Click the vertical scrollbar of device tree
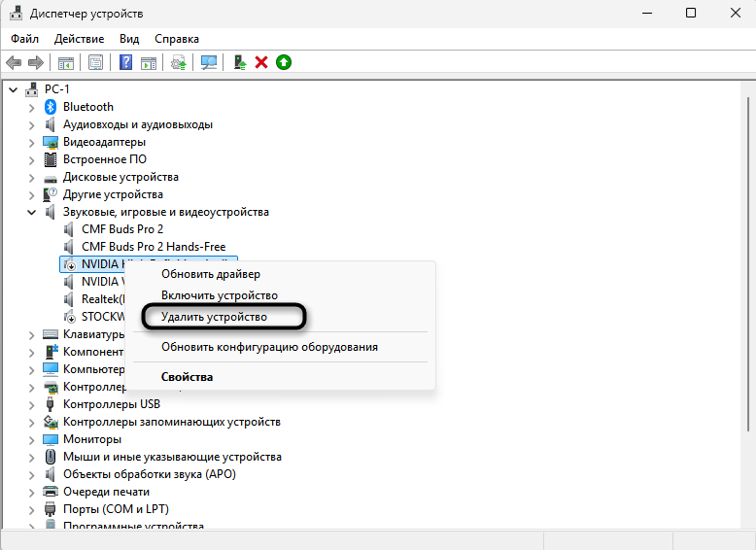 [748, 264]
